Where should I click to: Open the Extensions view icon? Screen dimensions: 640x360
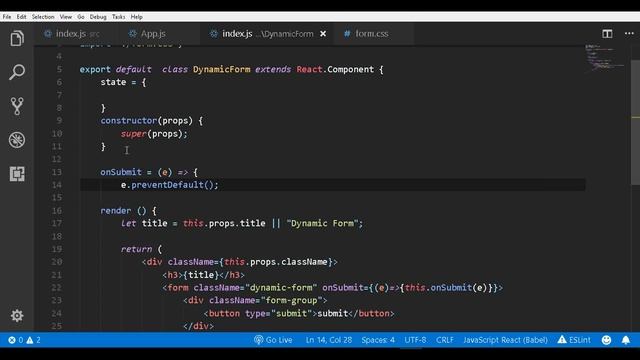click(x=17, y=174)
